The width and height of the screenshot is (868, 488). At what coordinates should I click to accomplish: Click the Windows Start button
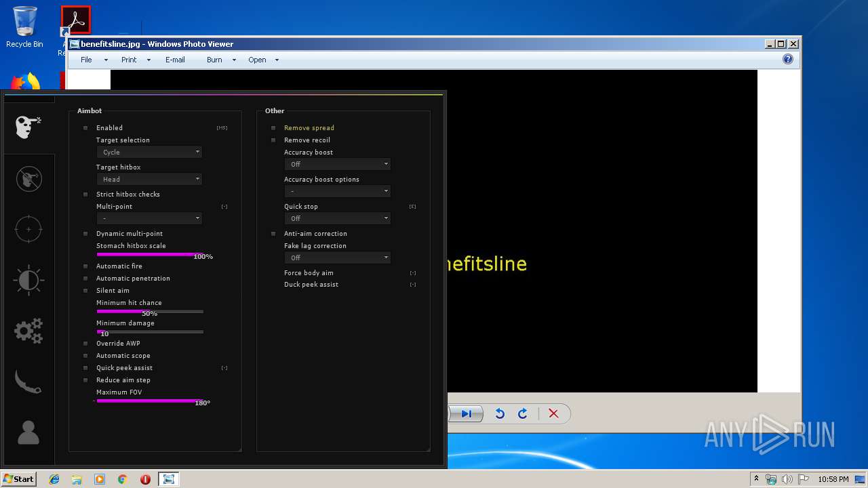(19, 479)
